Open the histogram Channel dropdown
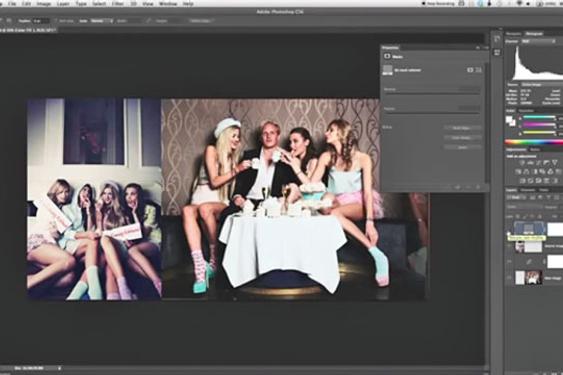The width and height of the screenshot is (563, 375). 538,41
